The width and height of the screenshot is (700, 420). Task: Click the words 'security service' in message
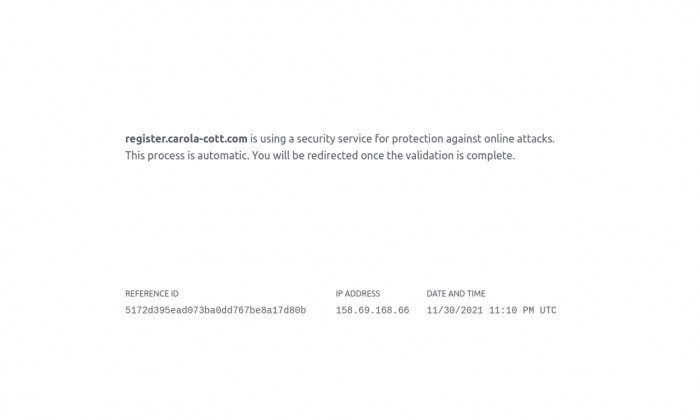pyautogui.click(x=338, y=139)
